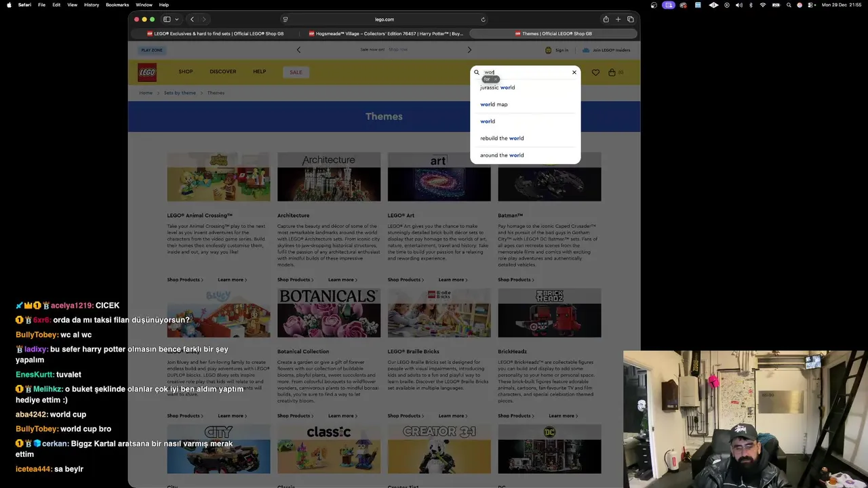Click Learn more under Bluey
Screen dimensions: 868x488
coord(232,416)
